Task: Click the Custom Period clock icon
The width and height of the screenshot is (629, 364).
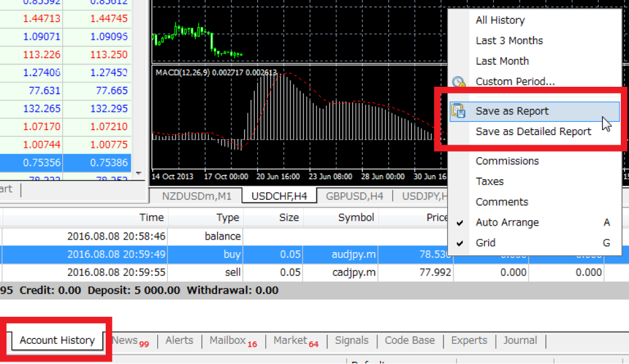Action: [x=459, y=81]
